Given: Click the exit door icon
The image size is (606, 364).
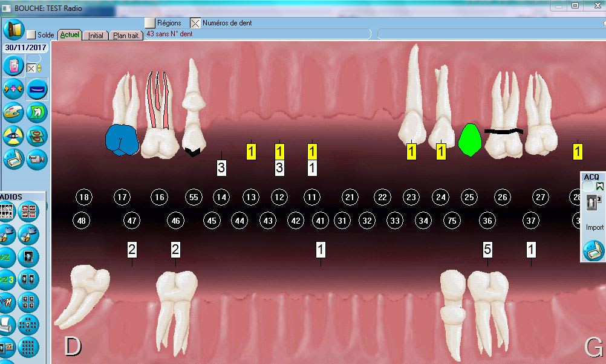Looking at the screenshot, I should pos(13,30).
